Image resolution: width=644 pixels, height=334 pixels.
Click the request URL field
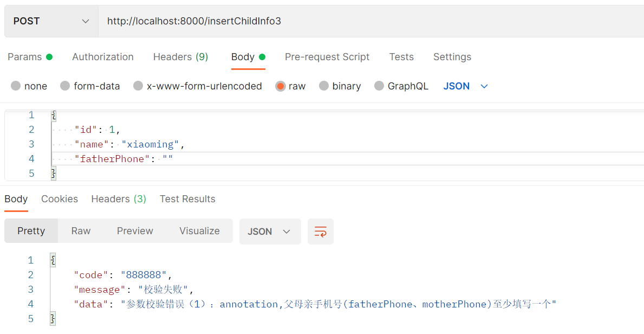click(371, 21)
